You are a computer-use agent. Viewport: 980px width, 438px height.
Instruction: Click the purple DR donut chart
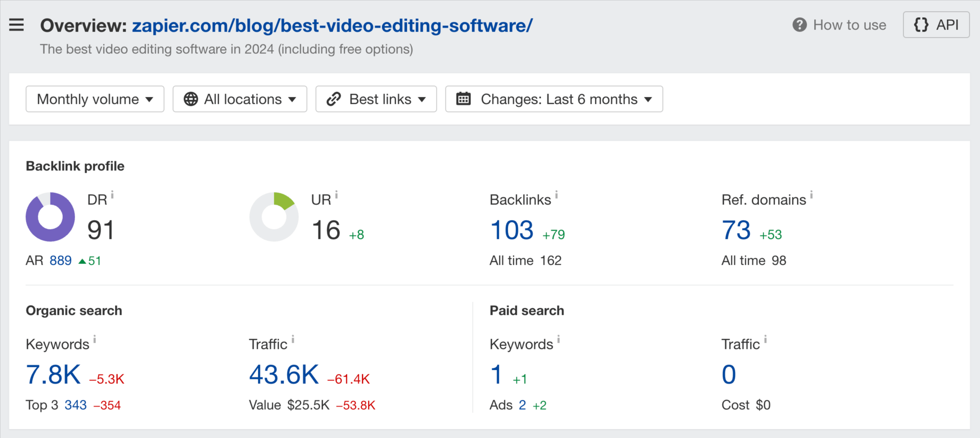point(50,217)
